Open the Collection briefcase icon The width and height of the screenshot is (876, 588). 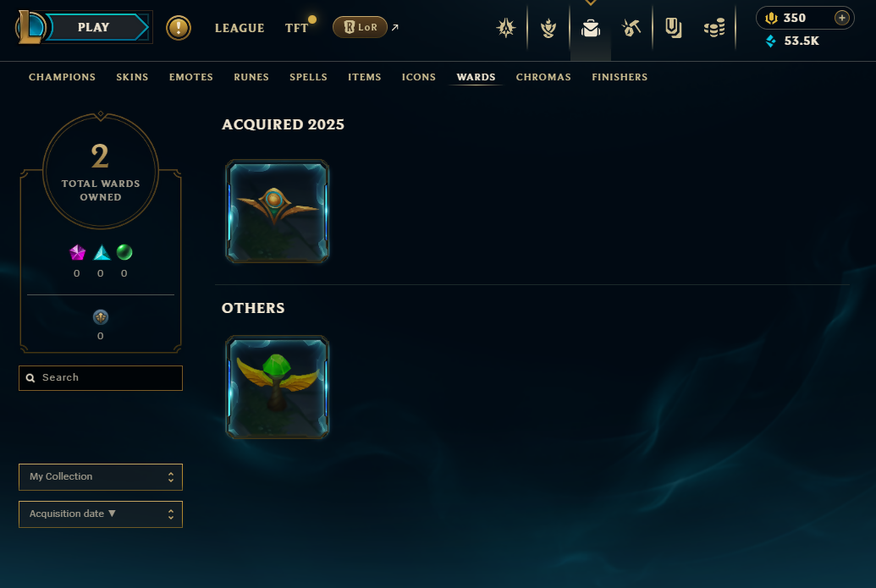point(591,28)
